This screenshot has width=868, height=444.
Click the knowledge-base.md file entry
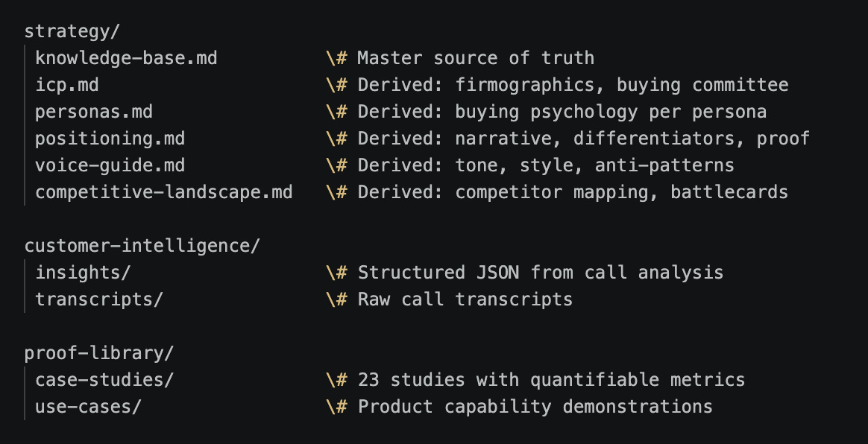(x=126, y=58)
